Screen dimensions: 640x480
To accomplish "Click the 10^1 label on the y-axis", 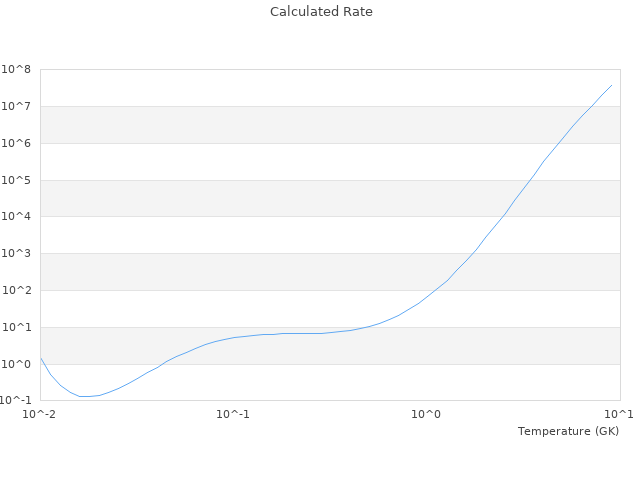I will (x=17, y=327).
